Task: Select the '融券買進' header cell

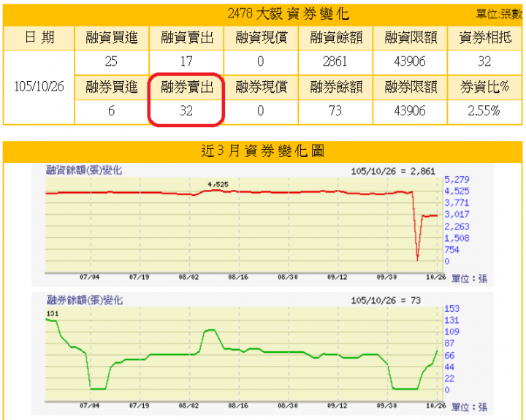Action: pos(112,87)
